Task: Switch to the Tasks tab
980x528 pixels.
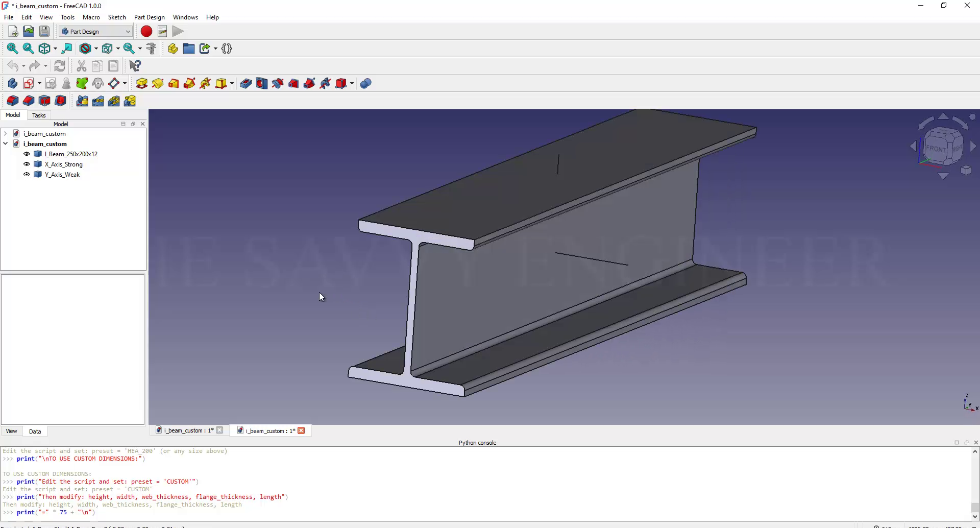Action: [x=39, y=115]
